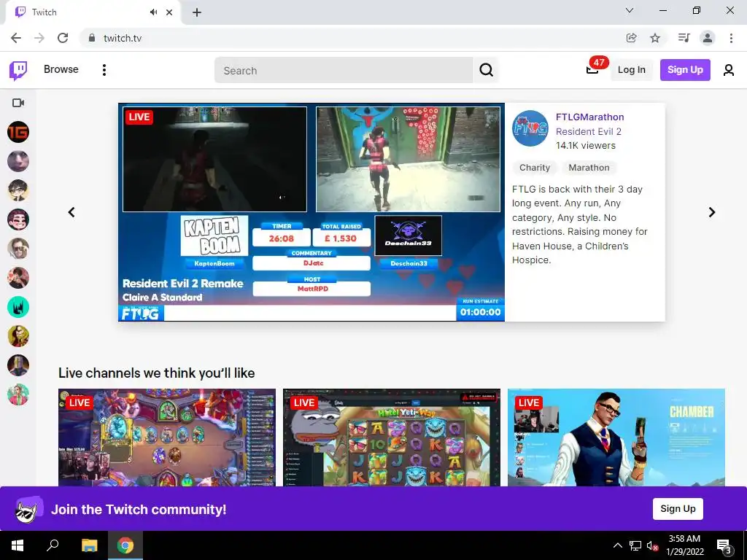Open the Windows Start menu
The width and height of the screenshot is (747, 560).
pos(18,545)
